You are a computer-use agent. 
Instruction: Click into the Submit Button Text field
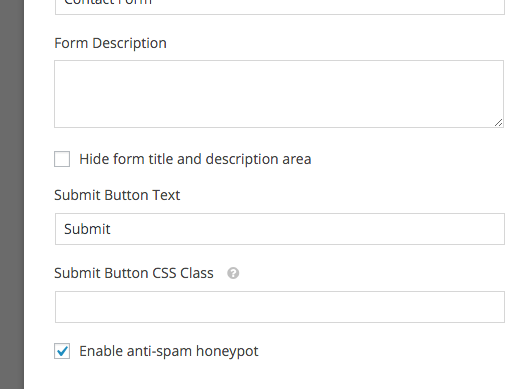click(280, 229)
